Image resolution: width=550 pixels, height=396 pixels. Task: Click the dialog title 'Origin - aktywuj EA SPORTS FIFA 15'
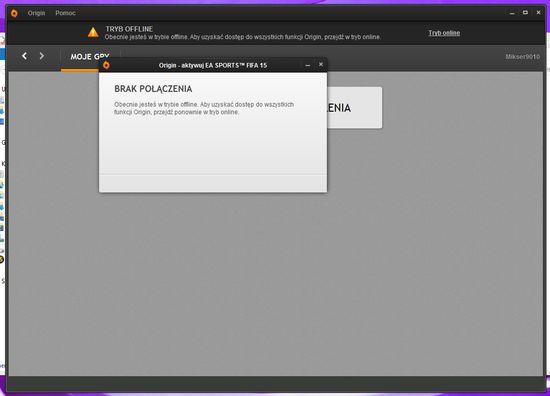point(213,65)
